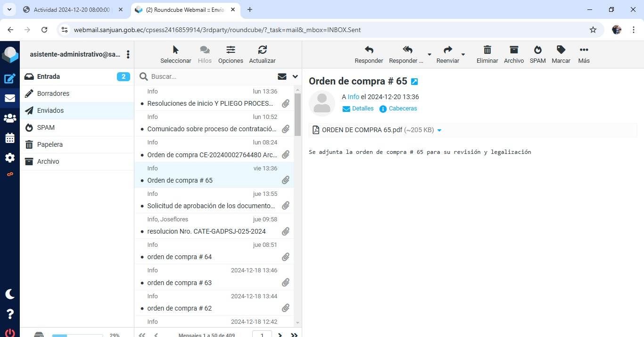Expand the Reenviar dropdown arrow
This screenshot has height=337, width=644.
pos(463,54)
